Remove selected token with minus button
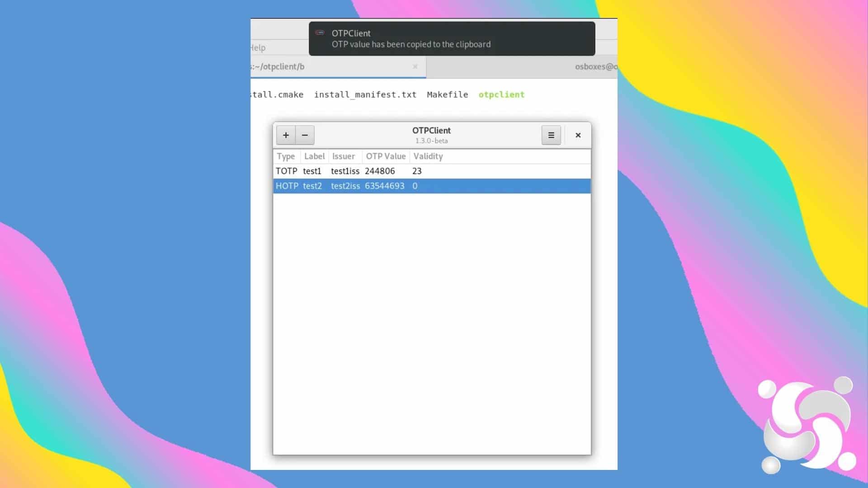This screenshot has width=868, height=488. [305, 135]
